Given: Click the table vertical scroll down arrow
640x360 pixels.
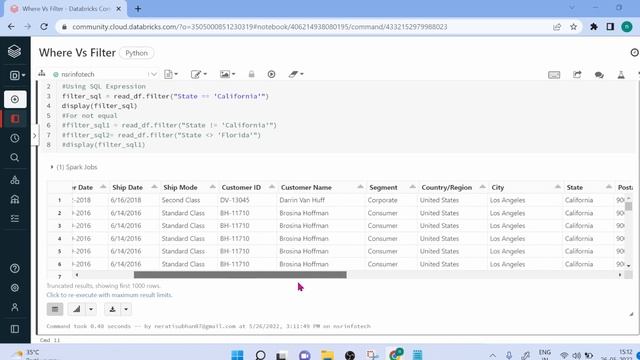Looking at the screenshot, I should click(x=629, y=266).
